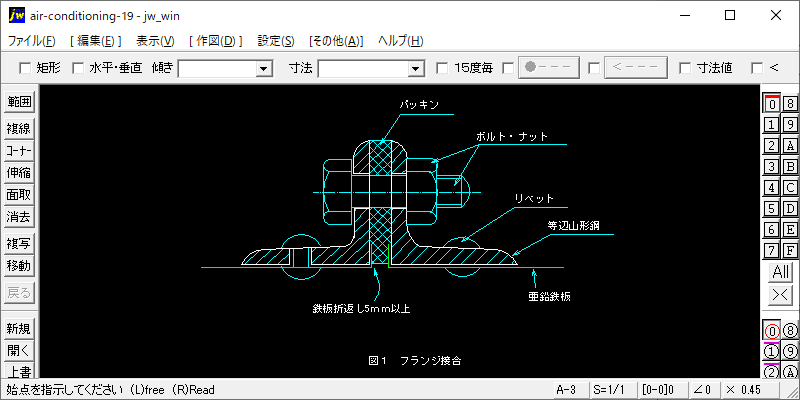The image size is (800, 400).
Task: Select circled layer group 0
Action: click(x=771, y=331)
